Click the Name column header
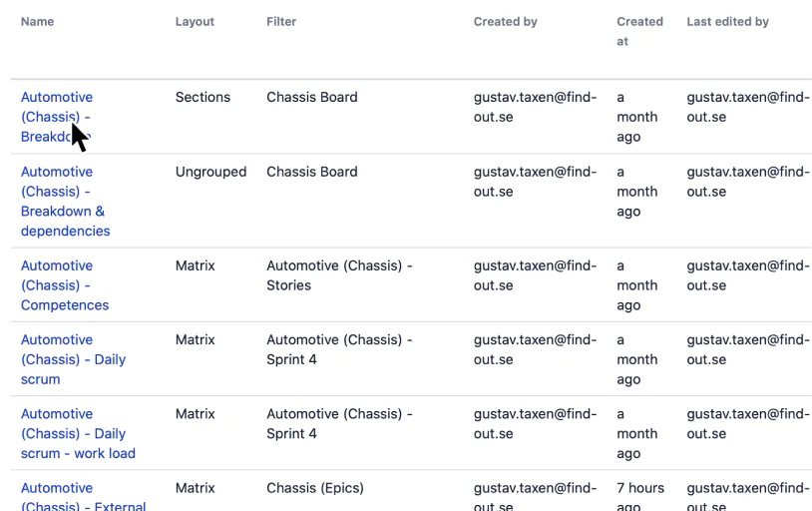812x511 pixels. [37, 22]
